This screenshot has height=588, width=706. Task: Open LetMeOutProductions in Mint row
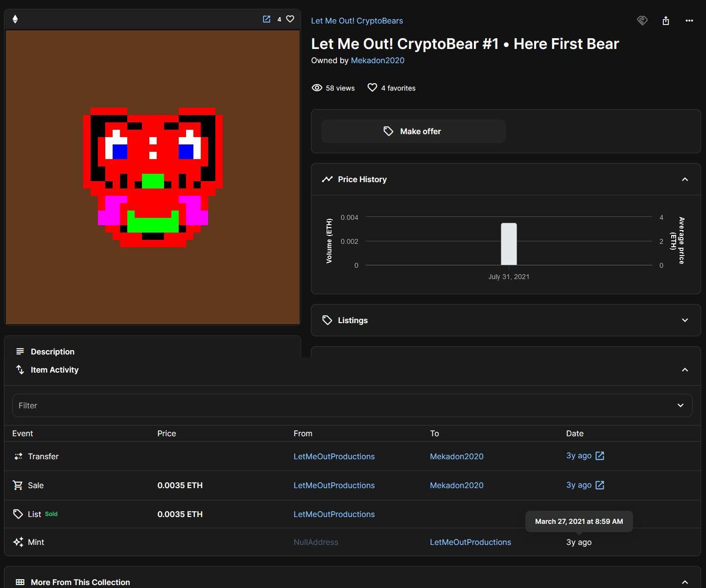pyautogui.click(x=470, y=542)
